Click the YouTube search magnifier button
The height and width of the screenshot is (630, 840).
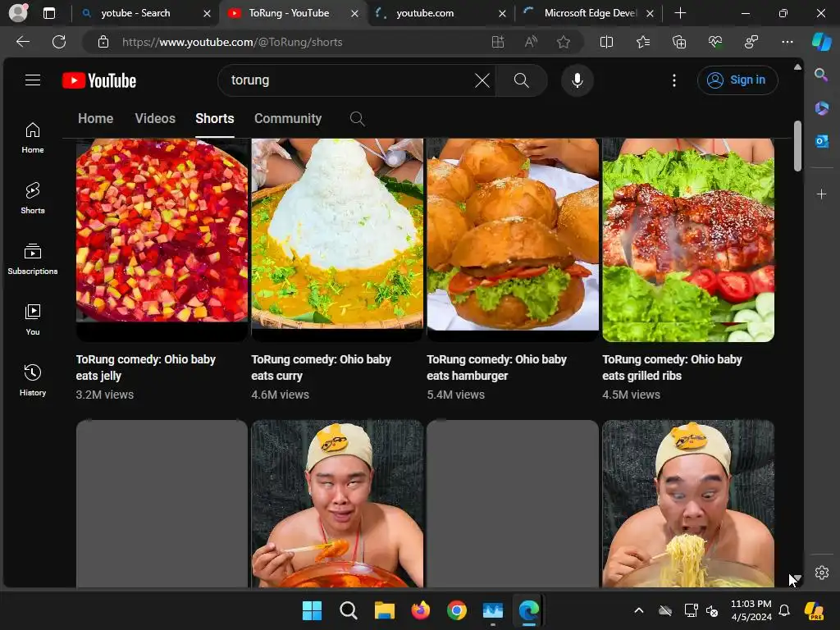[x=521, y=80]
